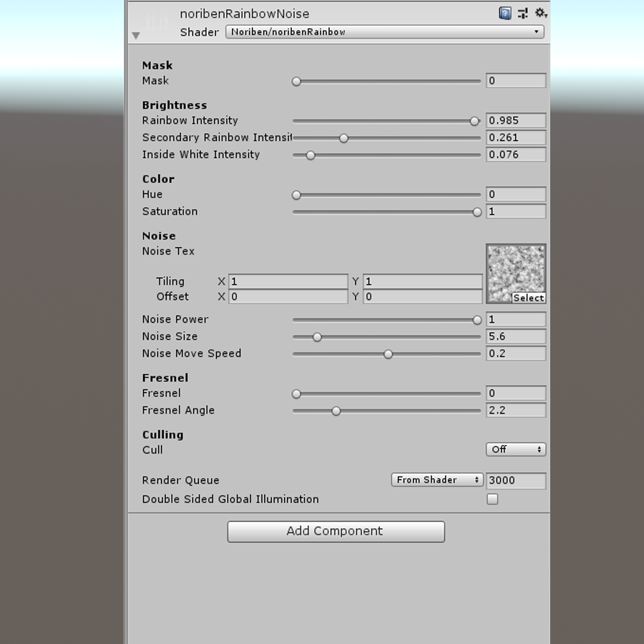Click the Mask value field
Viewport: 644px width, 644px height.
[516, 80]
